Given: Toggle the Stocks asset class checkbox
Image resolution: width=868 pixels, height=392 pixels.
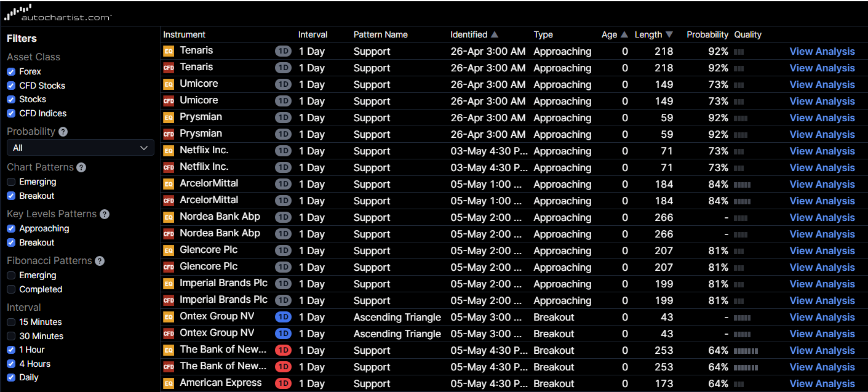Looking at the screenshot, I should [11, 99].
